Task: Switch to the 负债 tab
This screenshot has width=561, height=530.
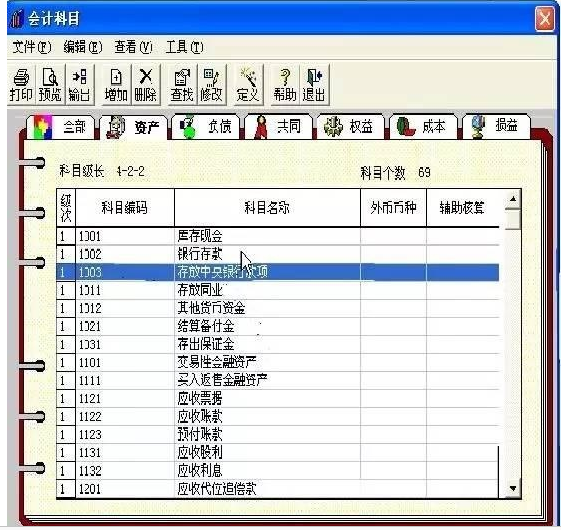Action: coord(206,127)
